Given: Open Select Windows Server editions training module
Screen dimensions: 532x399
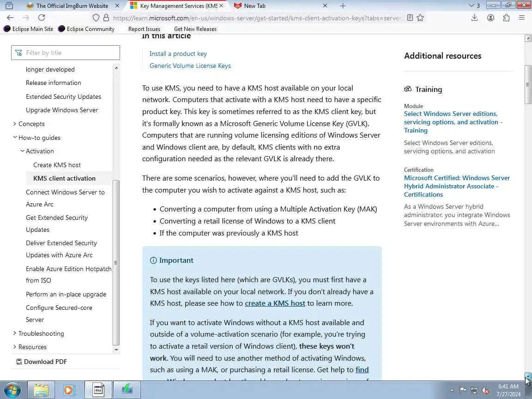Looking at the screenshot, I should tap(453, 122).
